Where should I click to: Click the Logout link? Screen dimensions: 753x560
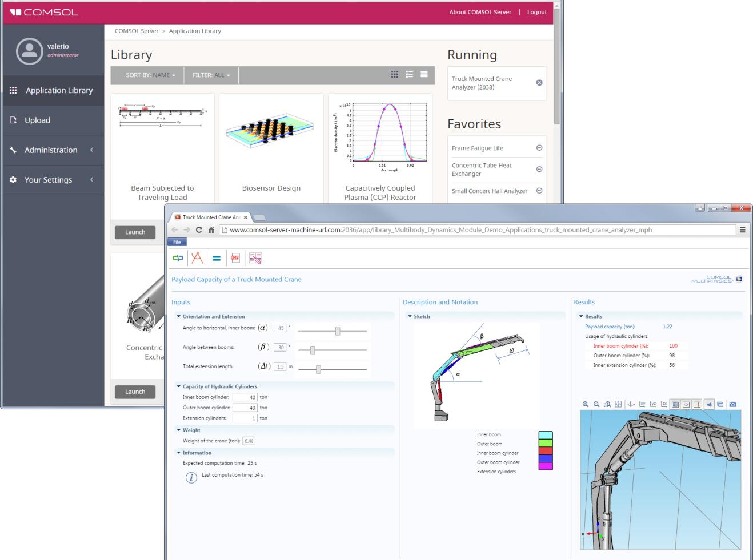pos(536,12)
